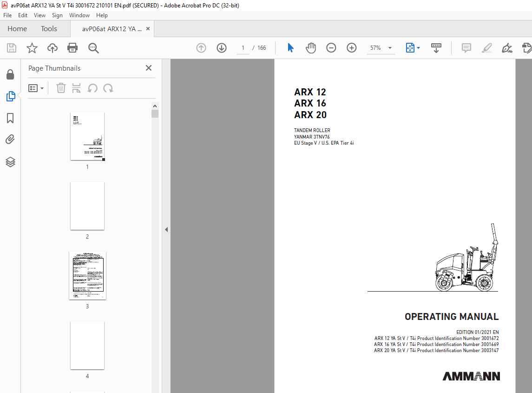Click the insert page break icon

[76, 88]
